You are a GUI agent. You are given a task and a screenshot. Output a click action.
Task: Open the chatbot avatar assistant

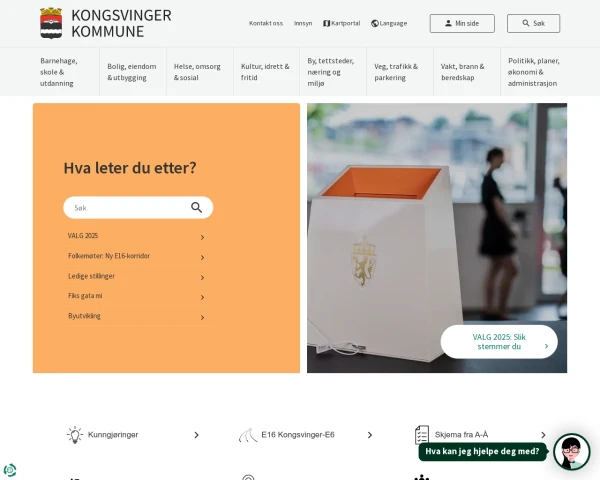572,451
